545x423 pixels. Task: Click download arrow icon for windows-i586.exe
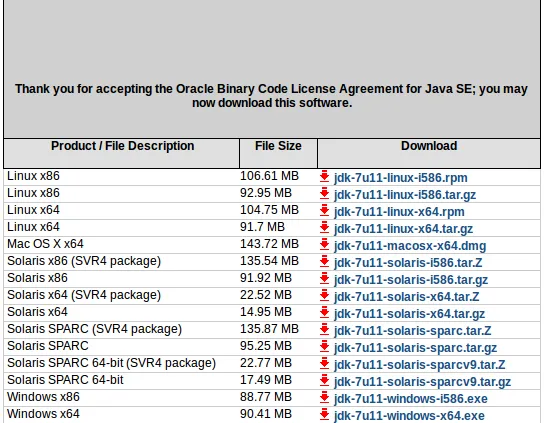[x=324, y=397]
